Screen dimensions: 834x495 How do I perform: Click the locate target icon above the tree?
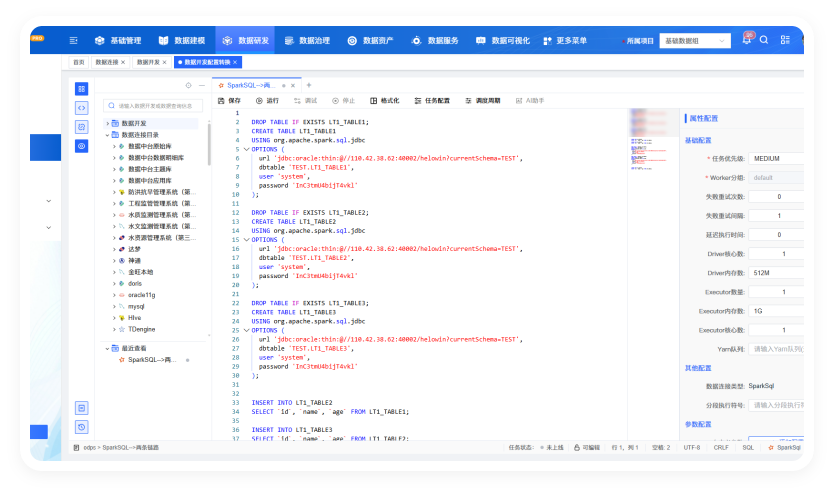pyautogui.click(x=188, y=85)
